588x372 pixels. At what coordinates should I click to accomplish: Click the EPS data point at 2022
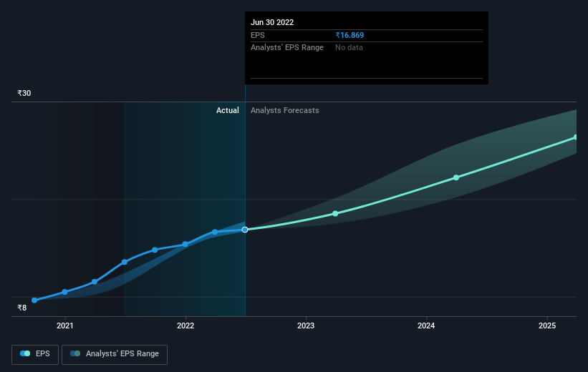tap(185, 244)
